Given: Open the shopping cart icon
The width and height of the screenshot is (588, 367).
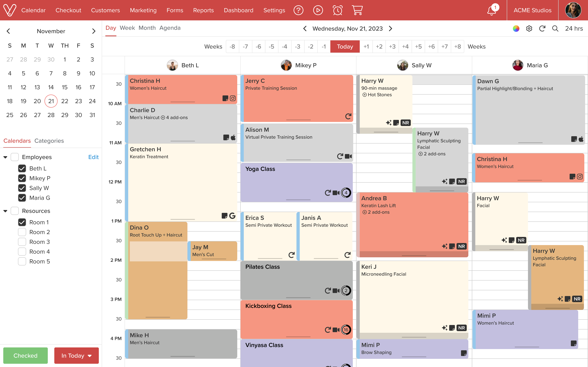Looking at the screenshot, I should [357, 10].
